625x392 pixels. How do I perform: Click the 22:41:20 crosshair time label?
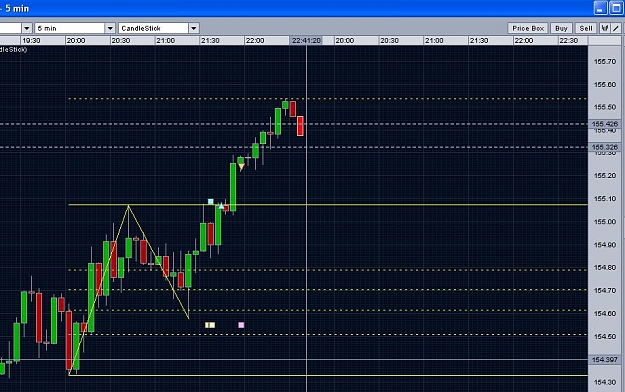pyautogui.click(x=306, y=41)
